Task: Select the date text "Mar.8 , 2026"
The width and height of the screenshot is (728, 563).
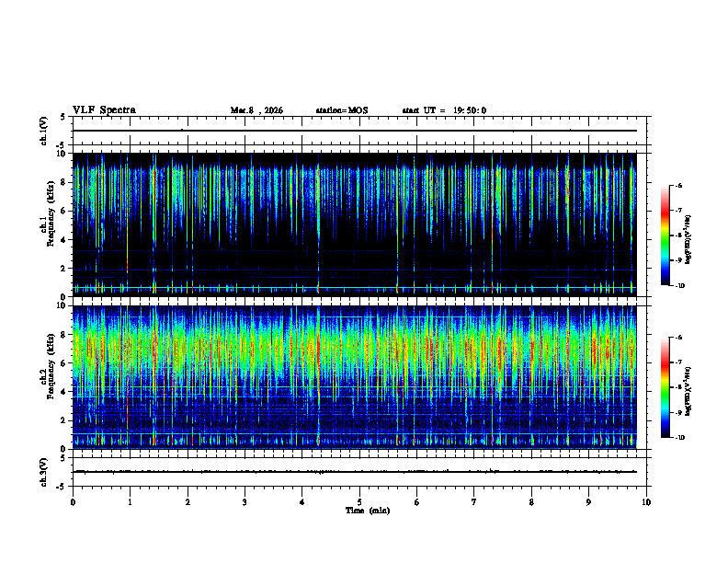Action: pos(256,110)
